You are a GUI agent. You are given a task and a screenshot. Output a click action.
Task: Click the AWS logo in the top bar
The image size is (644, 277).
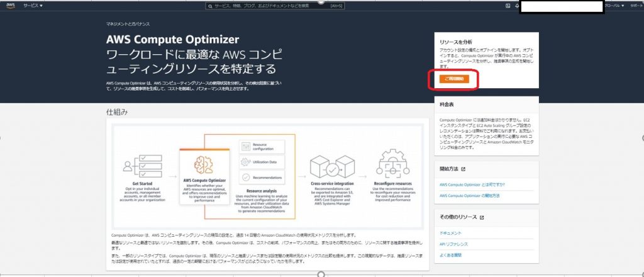pos(10,6)
